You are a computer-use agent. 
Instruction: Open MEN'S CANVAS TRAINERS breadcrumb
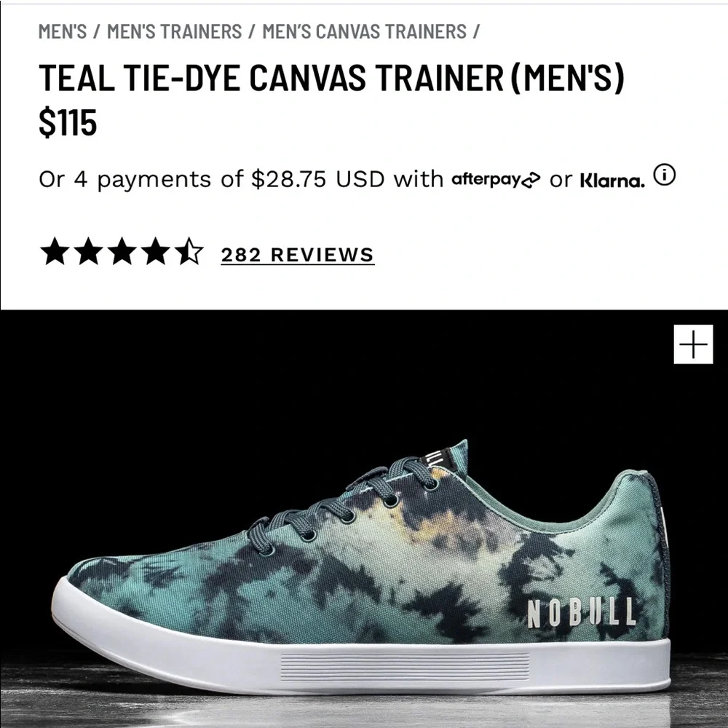pyautogui.click(x=364, y=31)
